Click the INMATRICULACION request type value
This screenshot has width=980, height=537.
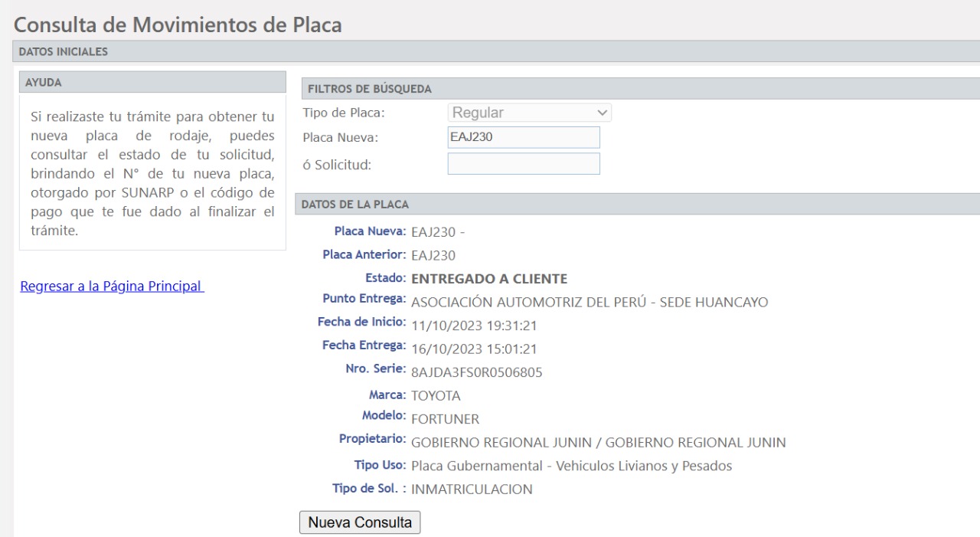click(x=472, y=490)
